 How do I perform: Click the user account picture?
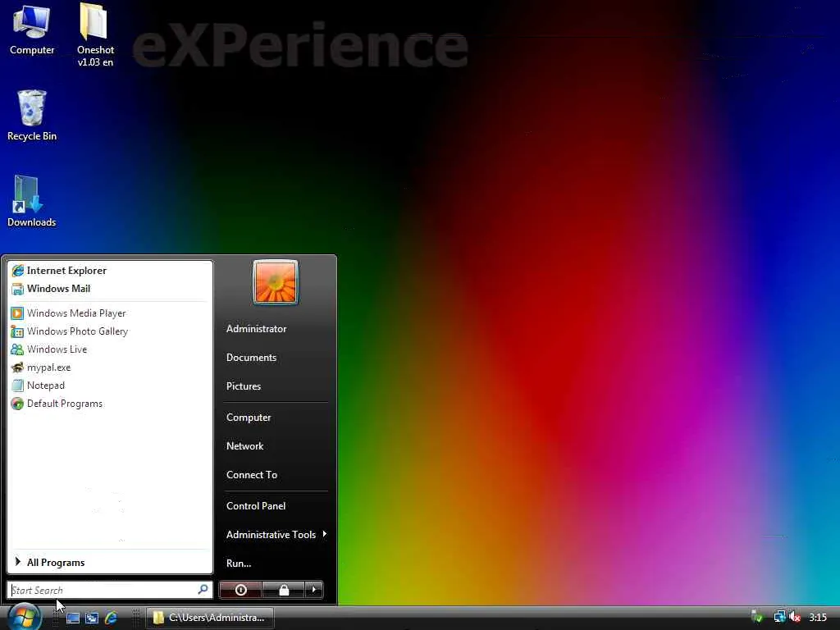click(276, 282)
